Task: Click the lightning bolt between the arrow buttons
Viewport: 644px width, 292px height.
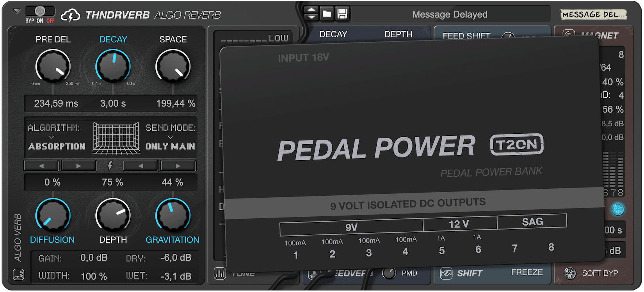Action: tap(110, 166)
